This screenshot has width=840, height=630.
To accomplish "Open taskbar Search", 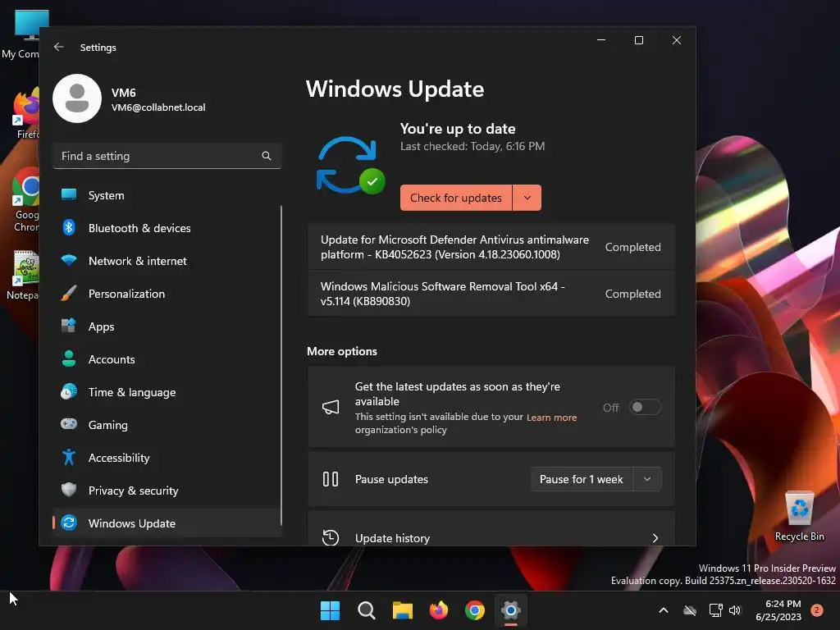I will click(367, 610).
